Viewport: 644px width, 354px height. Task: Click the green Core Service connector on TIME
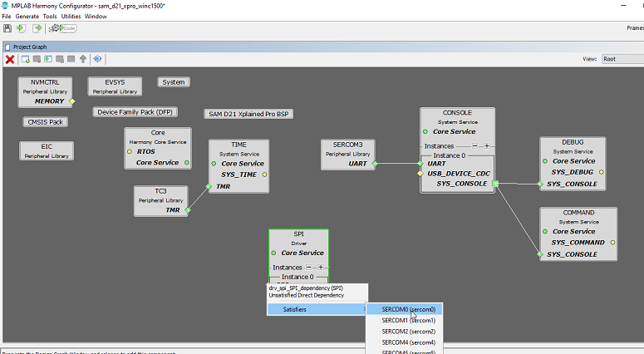pyautogui.click(x=214, y=164)
